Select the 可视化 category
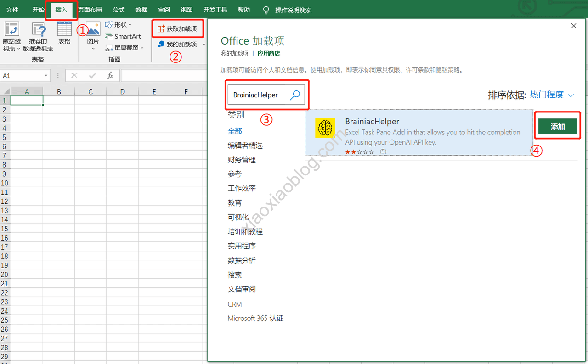 [x=238, y=217]
